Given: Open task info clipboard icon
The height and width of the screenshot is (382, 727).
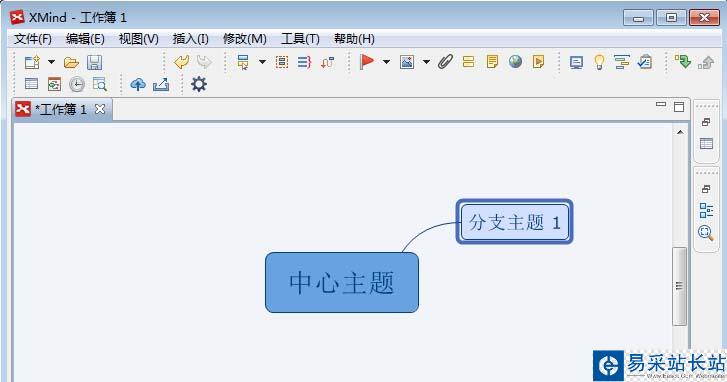Looking at the screenshot, I should click(x=645, y=62).
